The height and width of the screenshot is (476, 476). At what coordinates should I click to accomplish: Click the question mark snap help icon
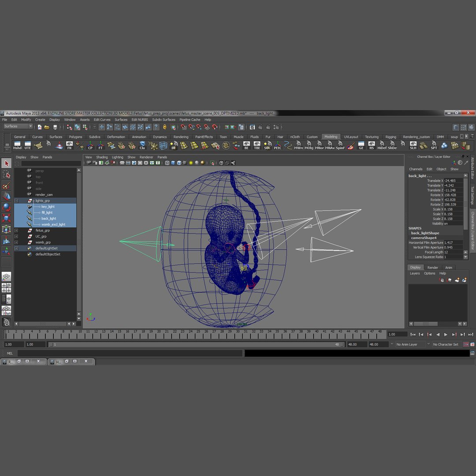156,127
